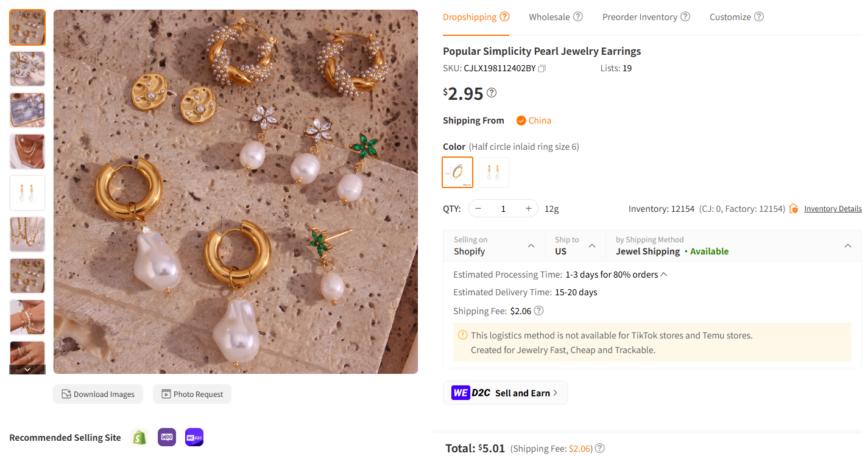Switch to the Wholesale tab
The height and width of the screenshot is (456, 868).
point(550,16)
